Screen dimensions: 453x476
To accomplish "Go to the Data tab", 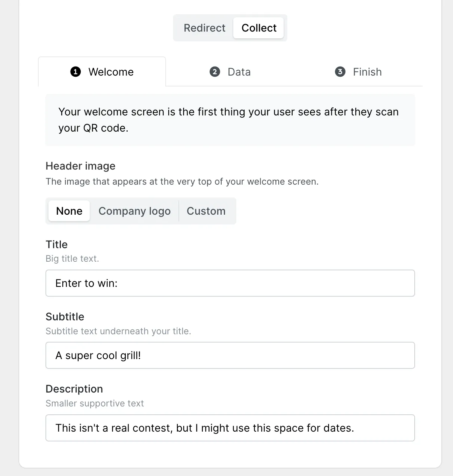I will [230, 72].
